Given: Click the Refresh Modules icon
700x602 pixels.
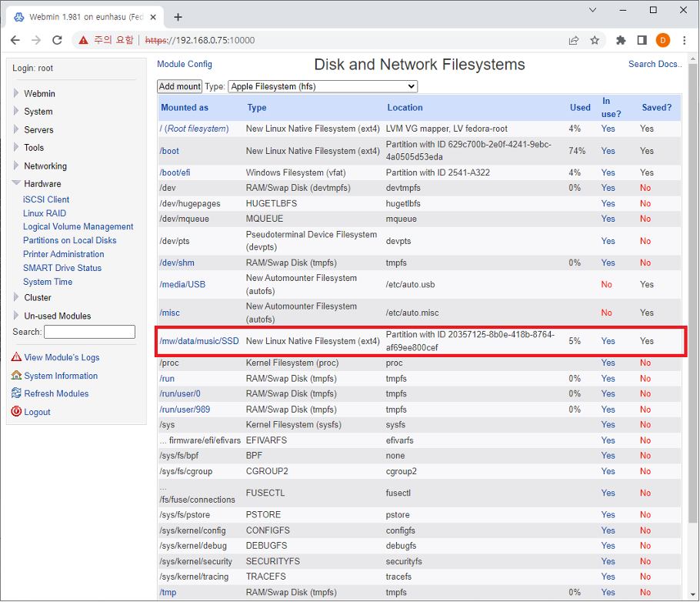Looking at the screenshot, I should [17, 393].
